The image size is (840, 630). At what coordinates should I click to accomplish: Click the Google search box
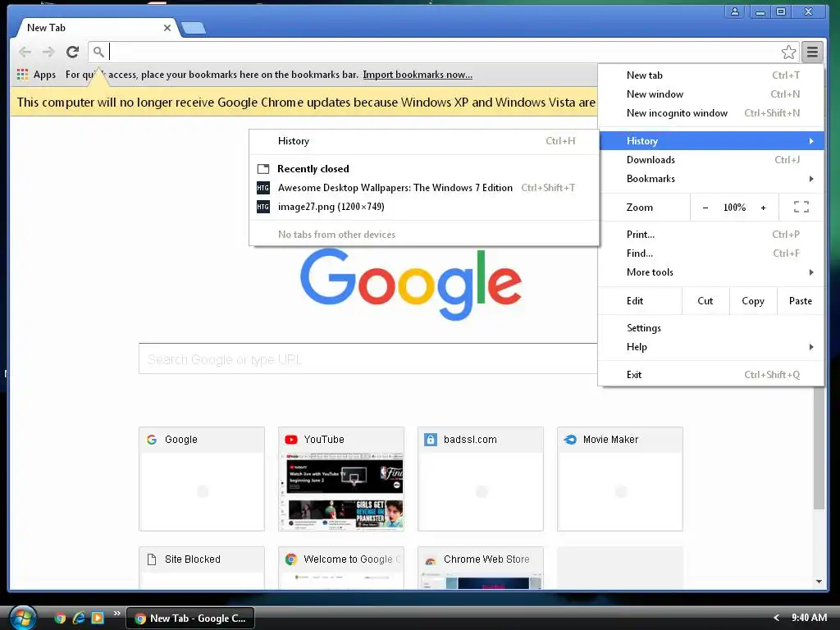[x=368, y=359]
